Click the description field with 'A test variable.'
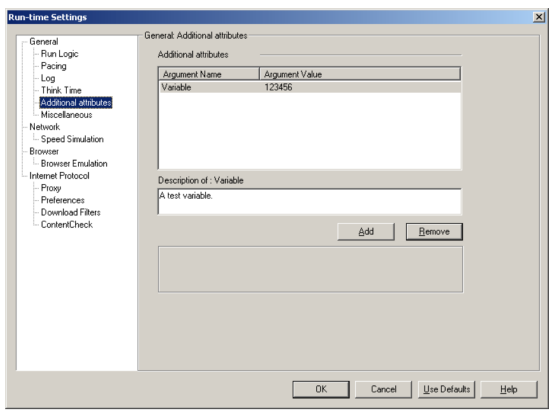The image size is (554, 416). click(310, 201)
